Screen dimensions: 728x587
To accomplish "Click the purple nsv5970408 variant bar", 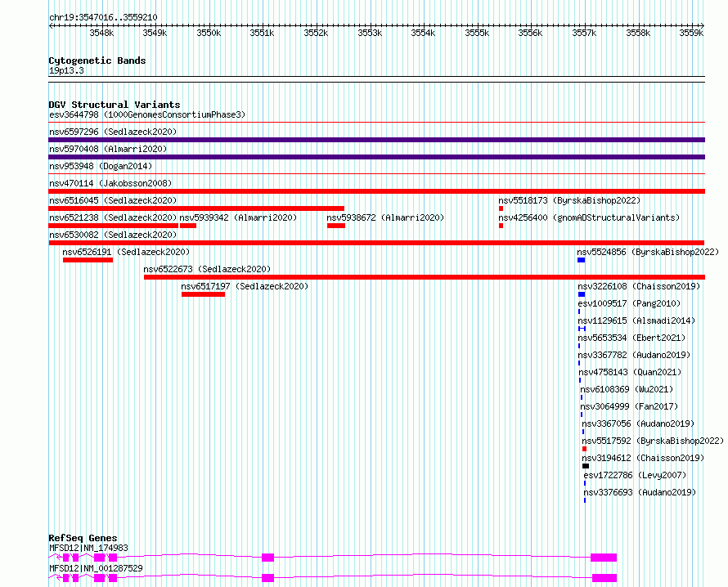I will 376,157.
